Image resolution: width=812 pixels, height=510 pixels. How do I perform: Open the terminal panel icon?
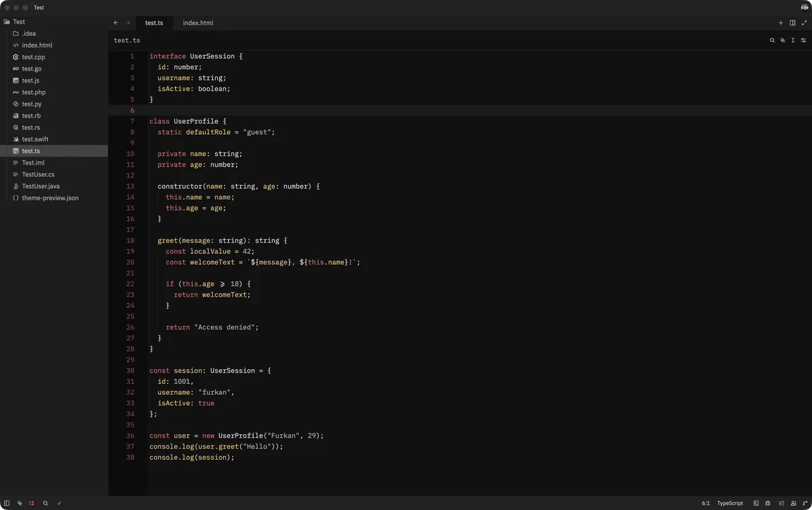(x=756, y=503)
